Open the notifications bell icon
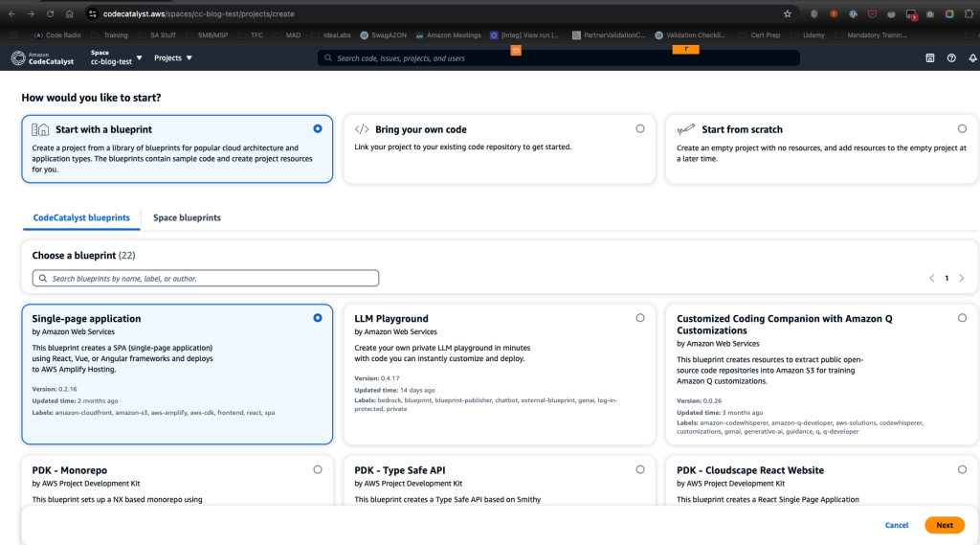Image resolution: width=980 pixels, height=545 pixels. click(x=972, y=57)
